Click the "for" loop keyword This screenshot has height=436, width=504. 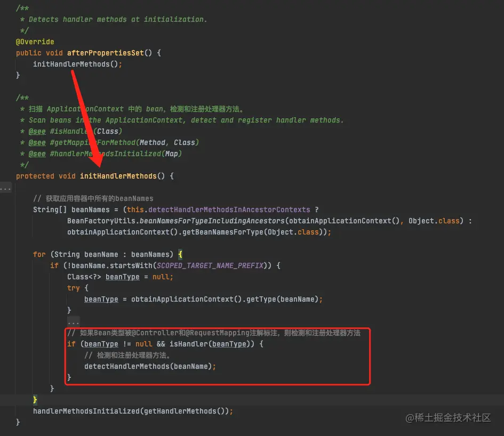[x=39, y=254]
